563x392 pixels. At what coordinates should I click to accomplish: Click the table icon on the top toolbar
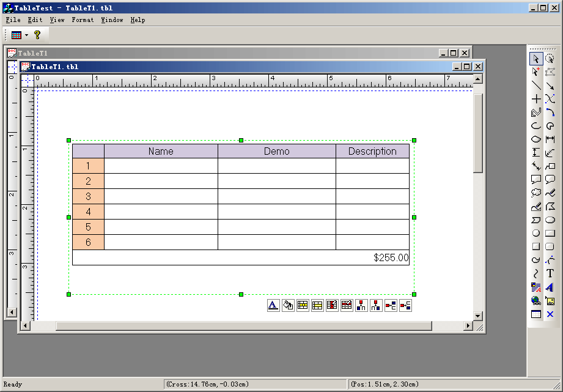(x=17, y=35)
